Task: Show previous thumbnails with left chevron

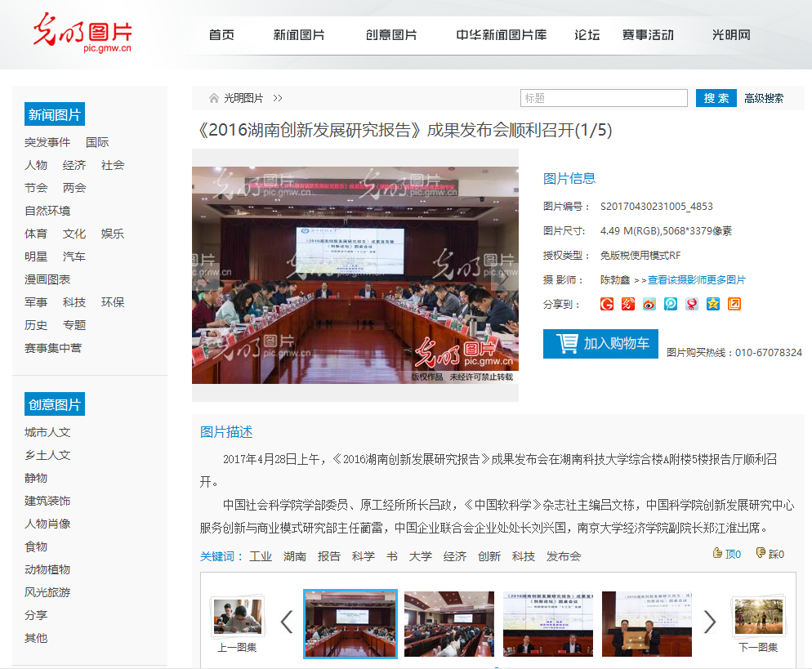Action: 287,622
